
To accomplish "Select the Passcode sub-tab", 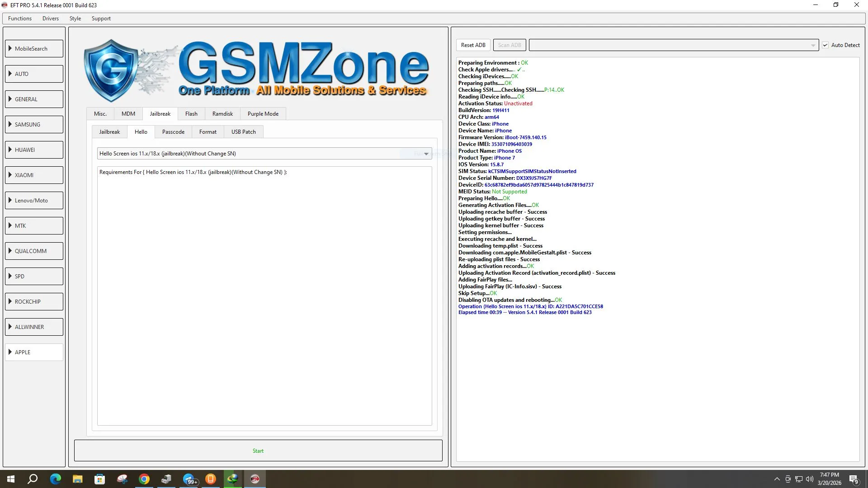I will tap(173, 132).
